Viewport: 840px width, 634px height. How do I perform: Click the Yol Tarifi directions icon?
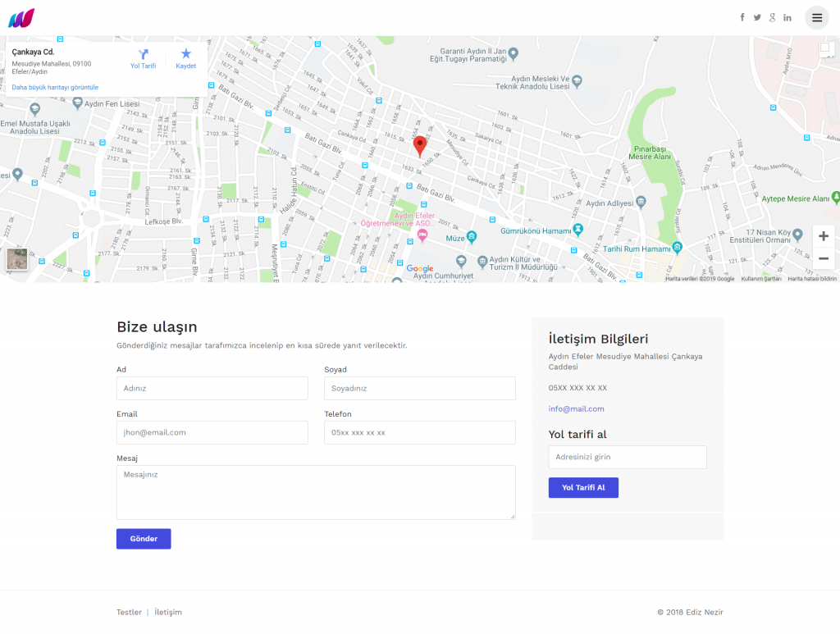click(x=144, y=55)
